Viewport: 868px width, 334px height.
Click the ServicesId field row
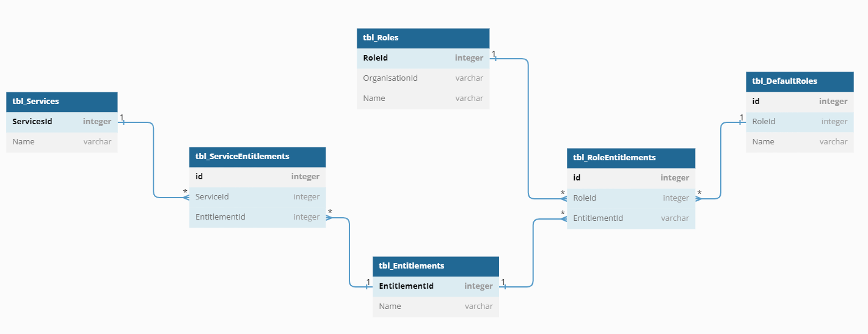(62, 122)
